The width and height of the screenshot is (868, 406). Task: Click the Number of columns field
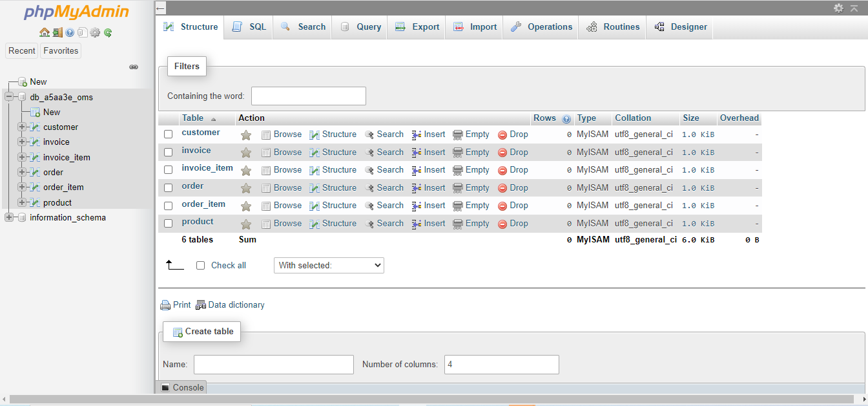(x=501, y=365)
